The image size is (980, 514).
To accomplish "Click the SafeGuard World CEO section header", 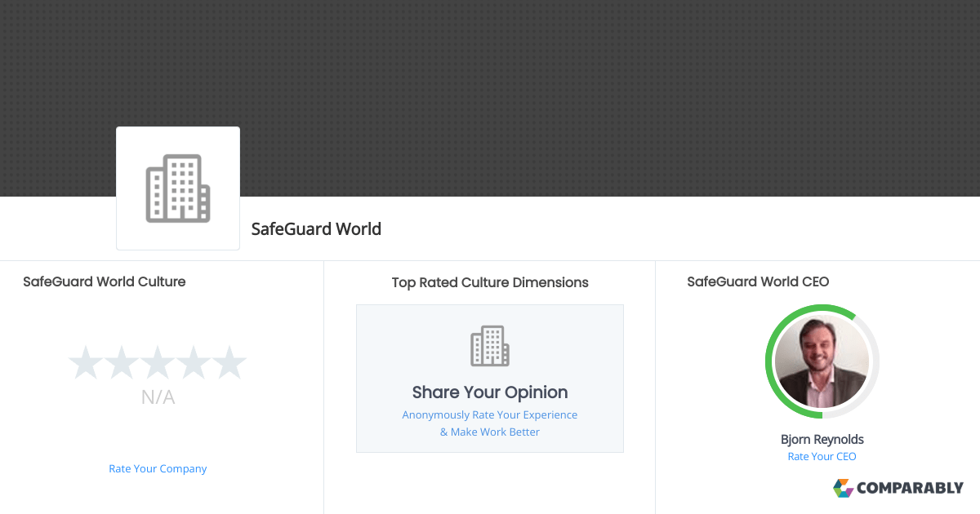I will (758, 281).
